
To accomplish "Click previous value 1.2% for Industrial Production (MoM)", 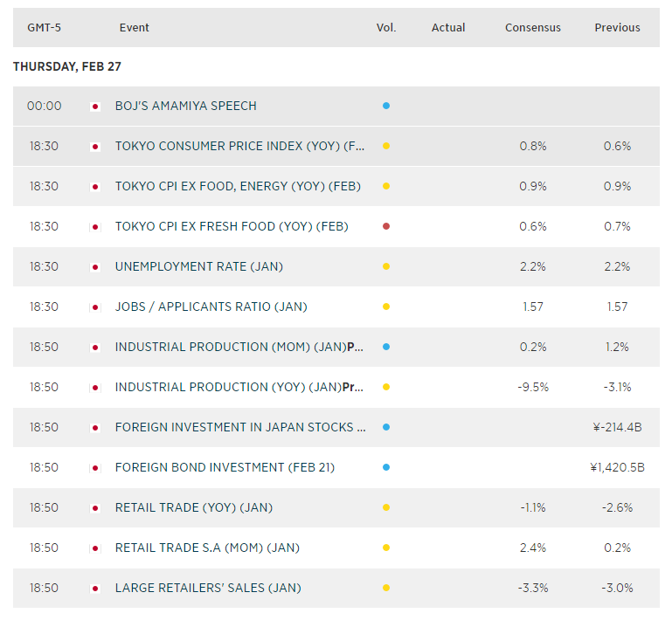I will [617, 347].
